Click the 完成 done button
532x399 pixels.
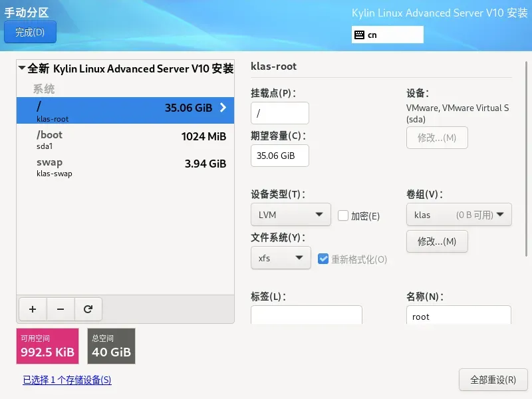[30, 32]
